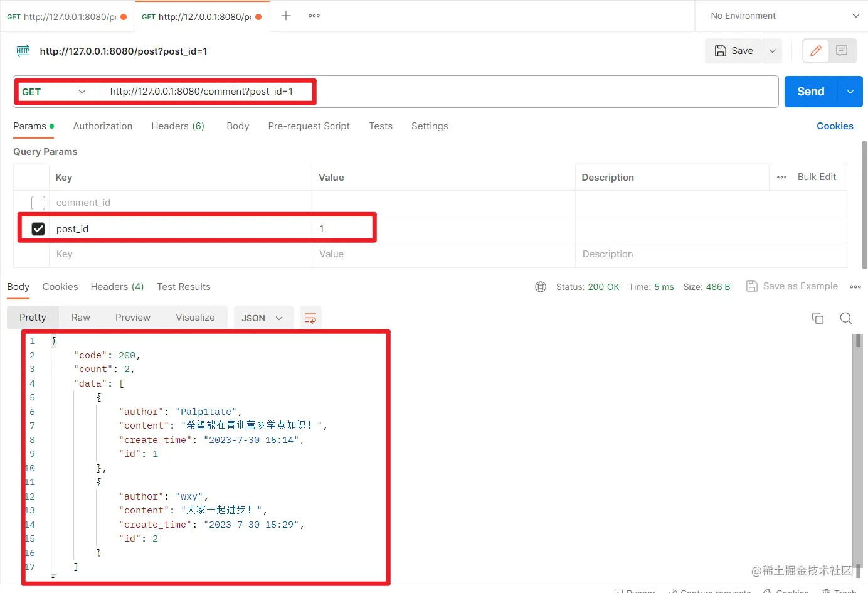
Task: Select the Raw view
Action: tap(81, 318)
